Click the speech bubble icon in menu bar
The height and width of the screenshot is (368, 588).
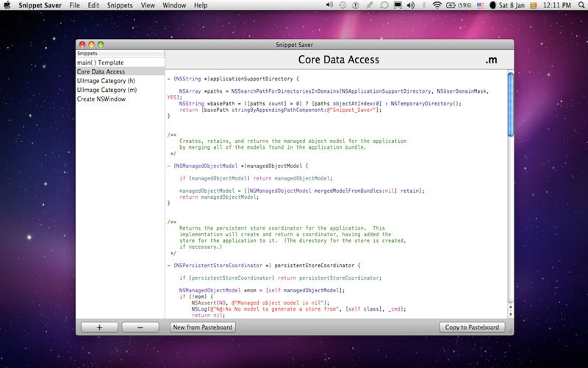tap(384, 5)
